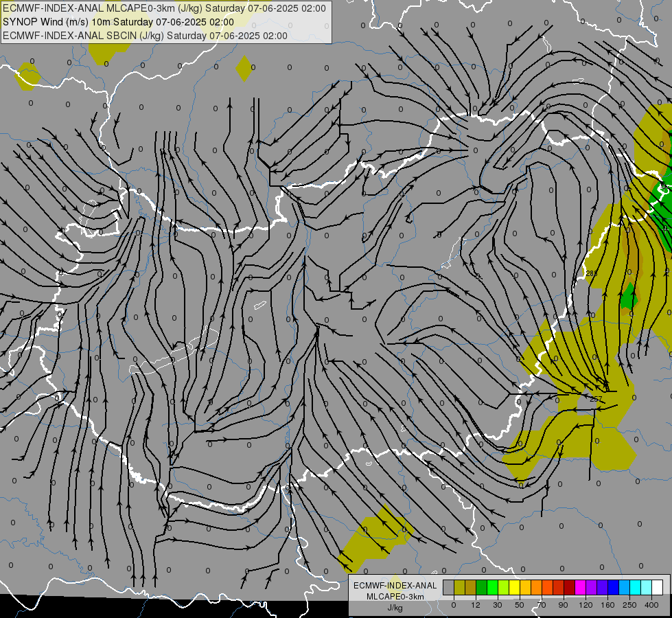The image size is (672, 618).
Task: Click the legend scale value '120'
Action: click(586, 605)
